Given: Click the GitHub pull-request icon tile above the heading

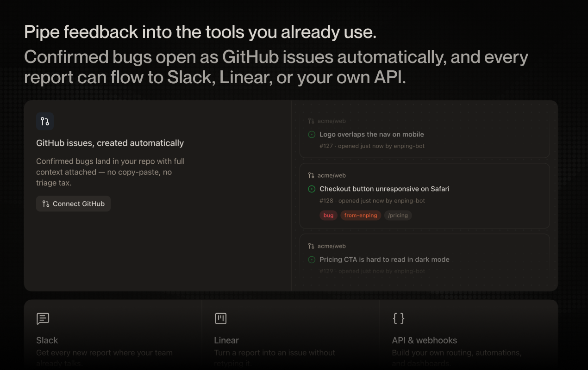Looking at the screenshot, I should point(45,122).
